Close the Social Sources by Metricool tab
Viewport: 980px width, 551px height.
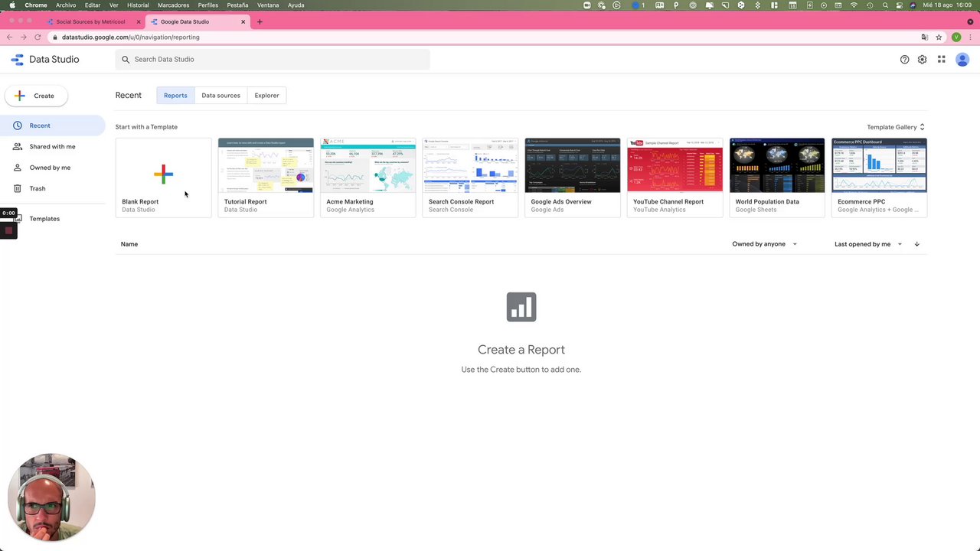point(139,21)
